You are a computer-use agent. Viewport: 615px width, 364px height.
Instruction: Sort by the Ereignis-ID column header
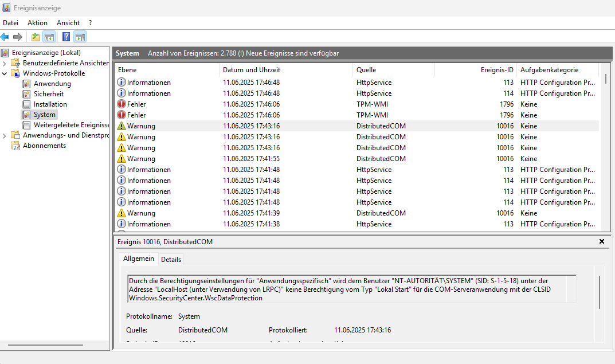tap(476, 70)
